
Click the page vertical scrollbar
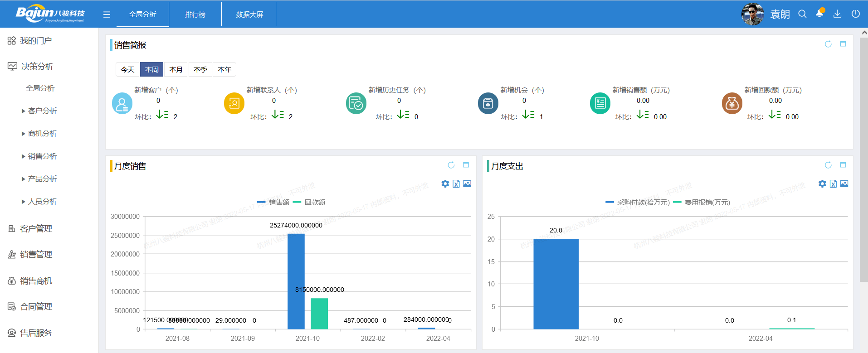(863, 159)
